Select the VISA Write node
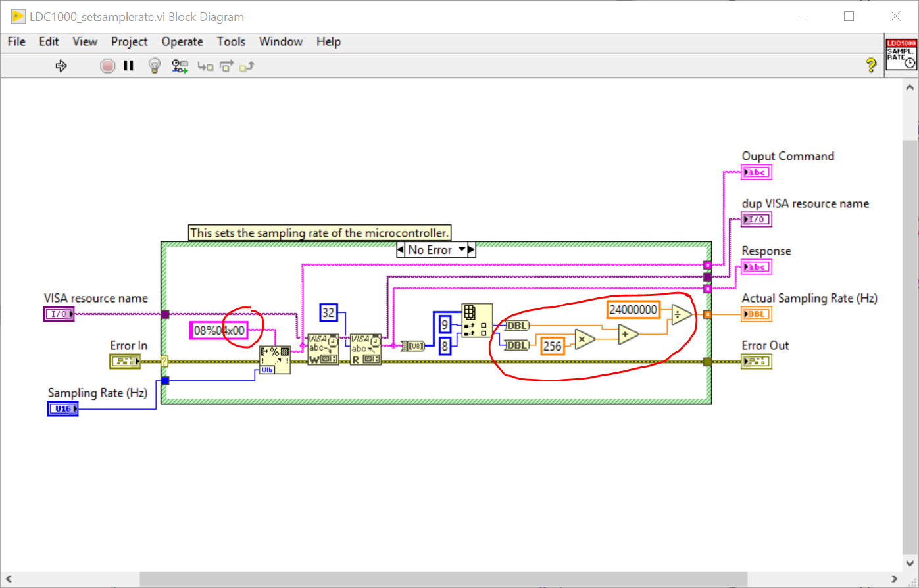The width and height of the screenshot is (919, 588). point(323,349)
